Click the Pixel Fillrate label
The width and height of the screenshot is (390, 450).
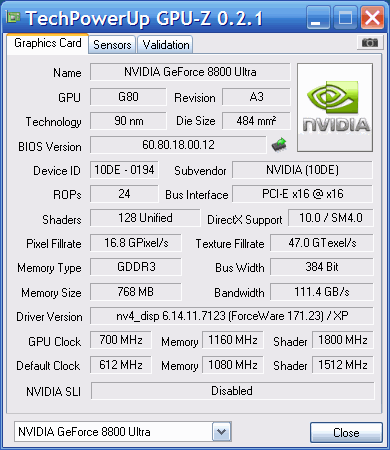54,244
